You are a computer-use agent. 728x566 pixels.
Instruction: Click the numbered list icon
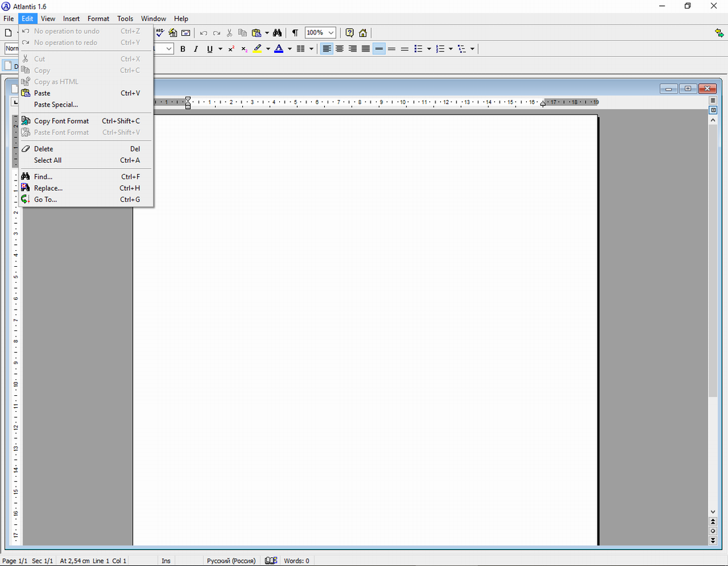click(x=440, y=49)
